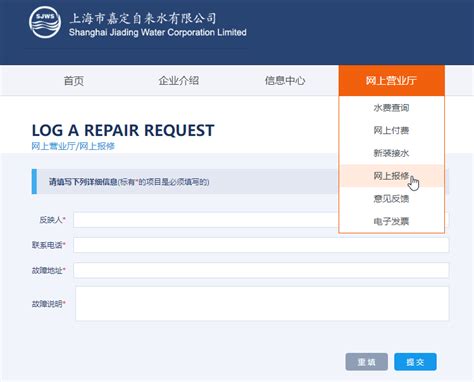Click inside the 故障说明 text area

[262, 304]
